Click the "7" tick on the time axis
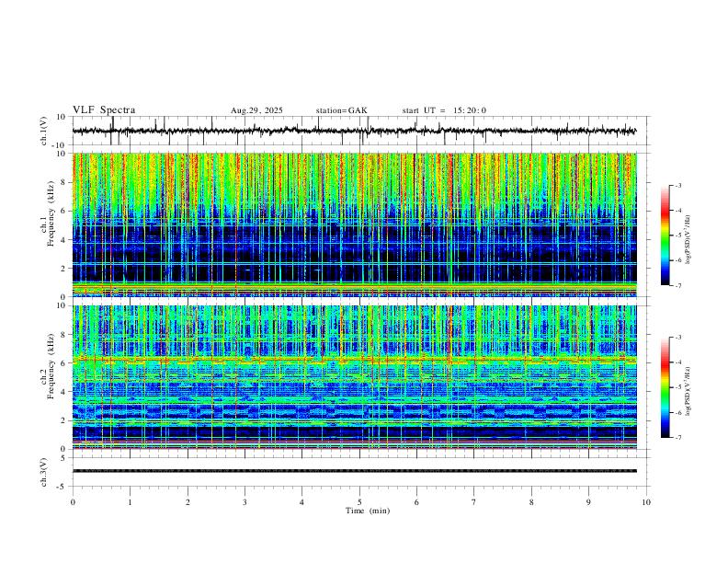The width and height of the screenshot is (728, 563). (x=474, y=502)
